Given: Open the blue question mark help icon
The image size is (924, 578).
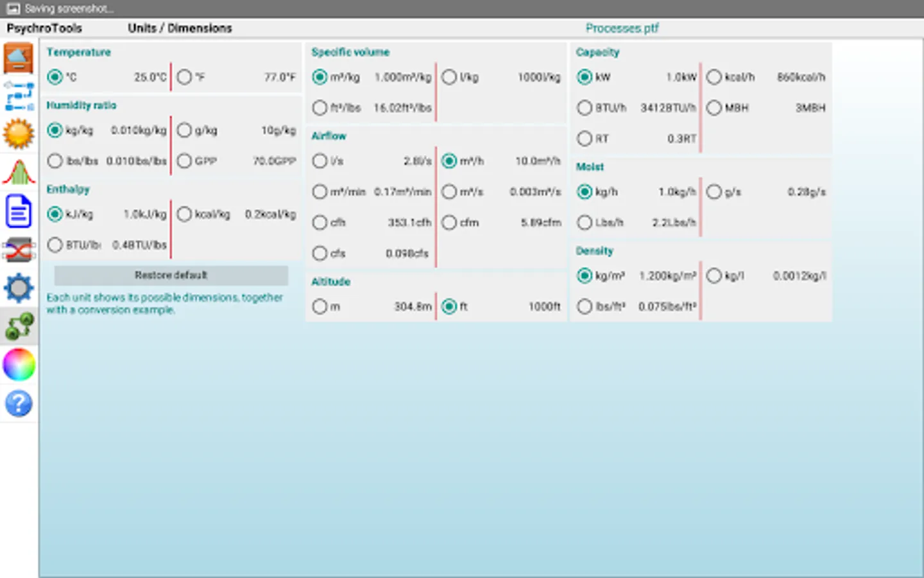Looking at the screenshot, I should [x=19, y=404].
